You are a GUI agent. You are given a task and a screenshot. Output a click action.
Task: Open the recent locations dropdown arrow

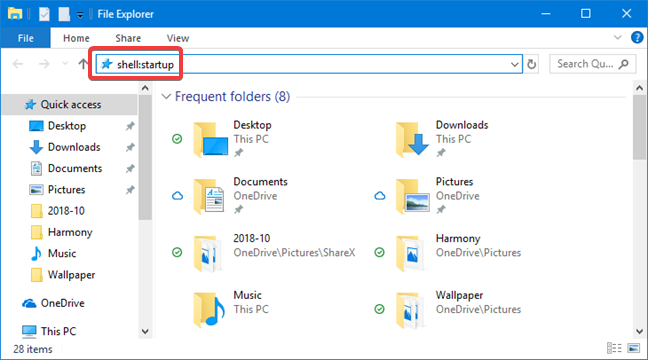[65, 64]
